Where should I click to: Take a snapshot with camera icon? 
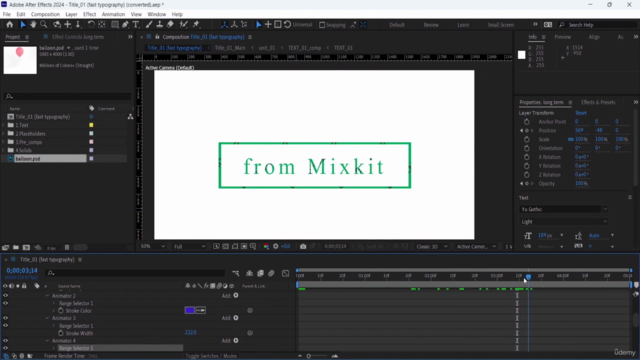click(303, 247)
